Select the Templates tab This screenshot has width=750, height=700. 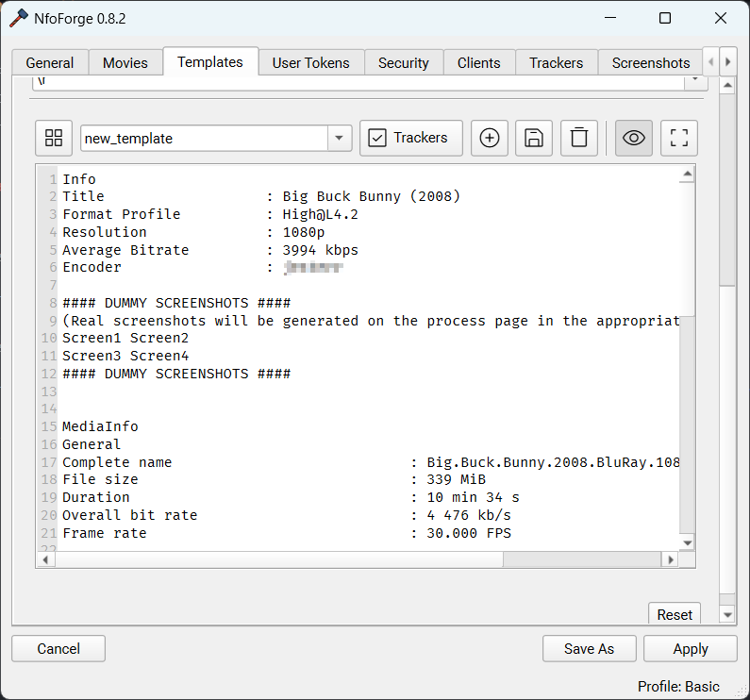coord(210,61)
